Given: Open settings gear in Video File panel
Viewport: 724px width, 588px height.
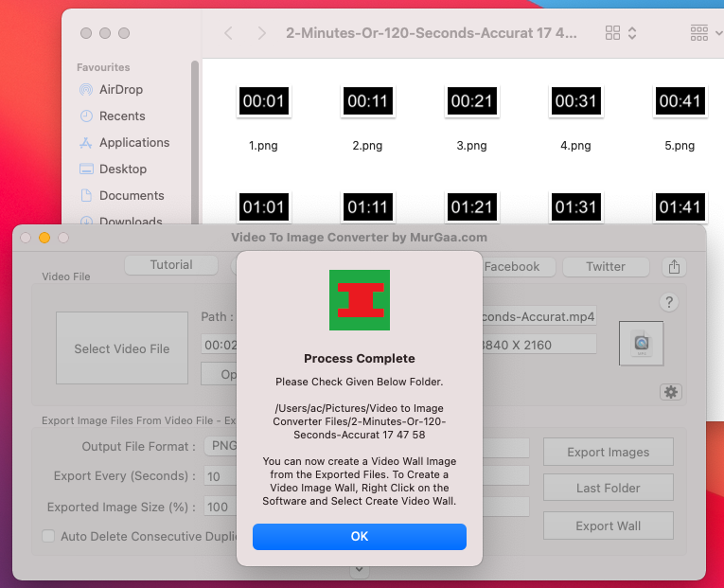Looking at the screenshot, I should 671,392.
